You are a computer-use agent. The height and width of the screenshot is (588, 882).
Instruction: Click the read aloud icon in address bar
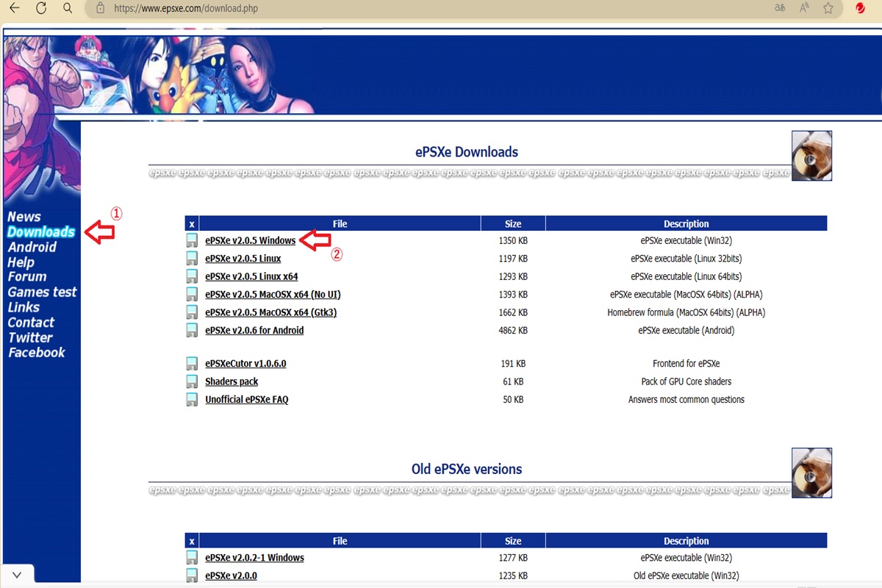[x=804, y=8]
